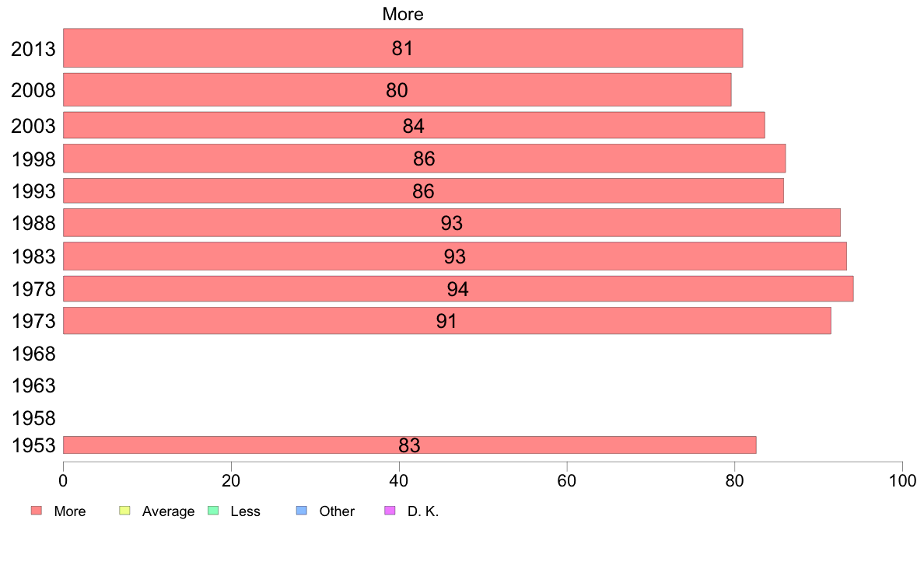This screenshot has height=572, width=924.
Task: Click the 60 tick label on x-axis
Action: (x=567, y=480)
